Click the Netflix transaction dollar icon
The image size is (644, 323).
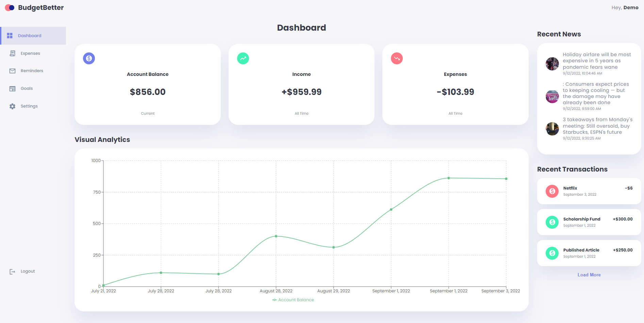(552, 191)
